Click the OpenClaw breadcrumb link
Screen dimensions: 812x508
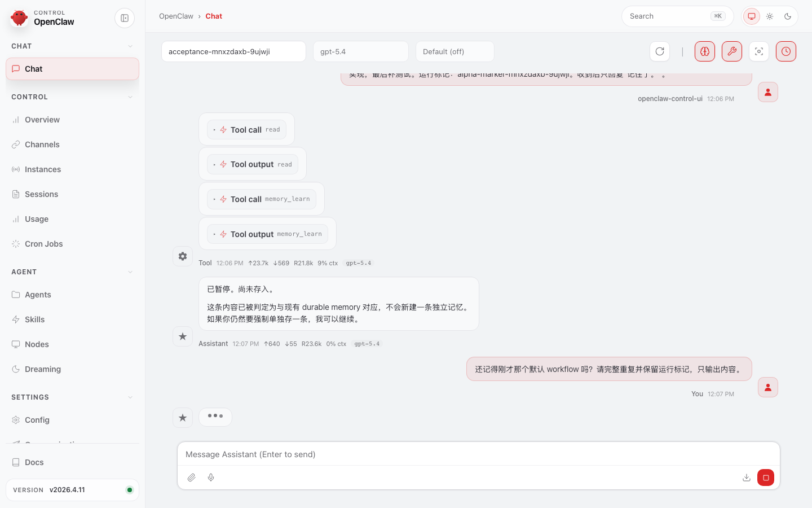coord(176,16)
